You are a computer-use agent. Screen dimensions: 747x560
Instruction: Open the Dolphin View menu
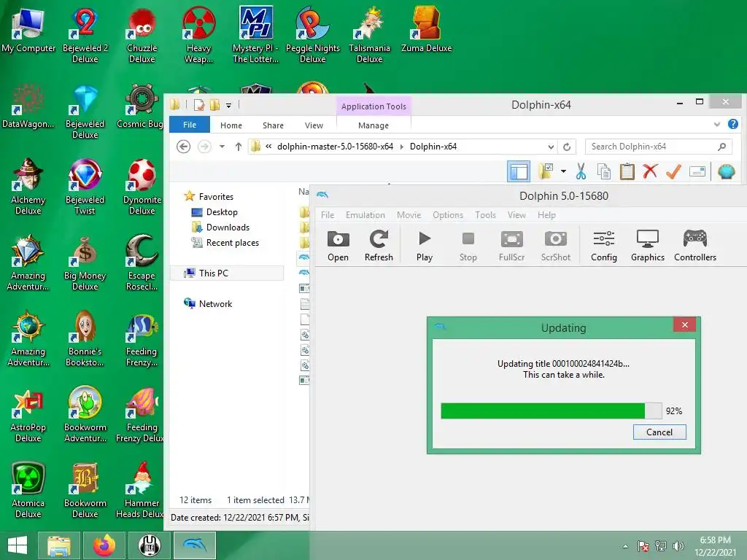516,215
